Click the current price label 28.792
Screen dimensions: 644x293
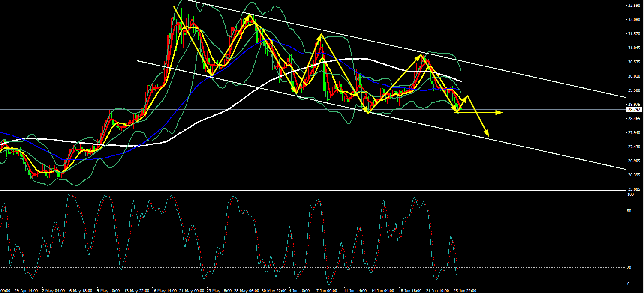point(634,110)
